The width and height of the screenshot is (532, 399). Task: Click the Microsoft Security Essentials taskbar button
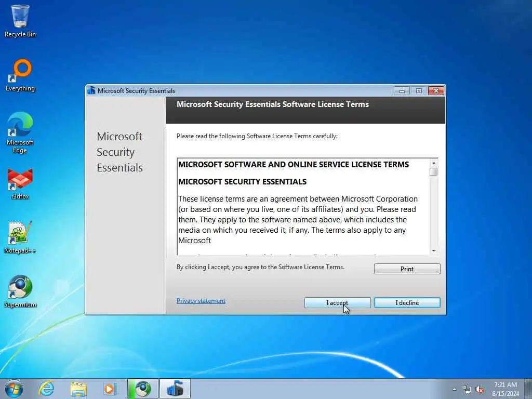click(x=175, y=389)
